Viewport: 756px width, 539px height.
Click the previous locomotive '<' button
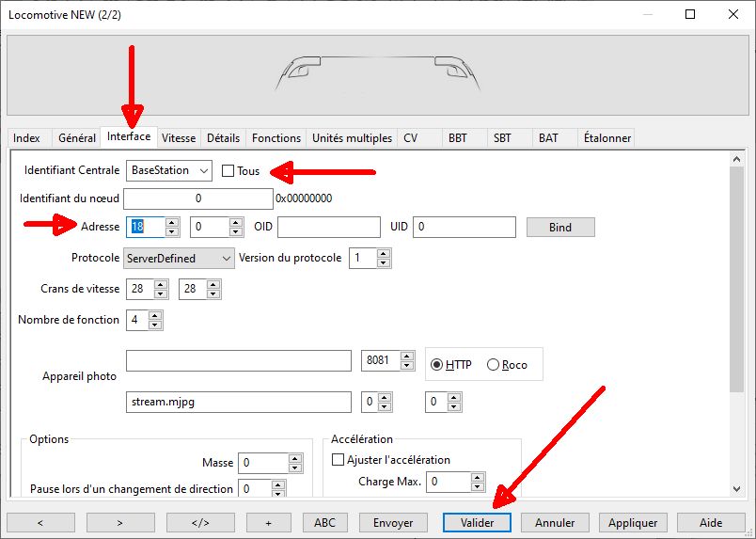(x=40, y=523)
